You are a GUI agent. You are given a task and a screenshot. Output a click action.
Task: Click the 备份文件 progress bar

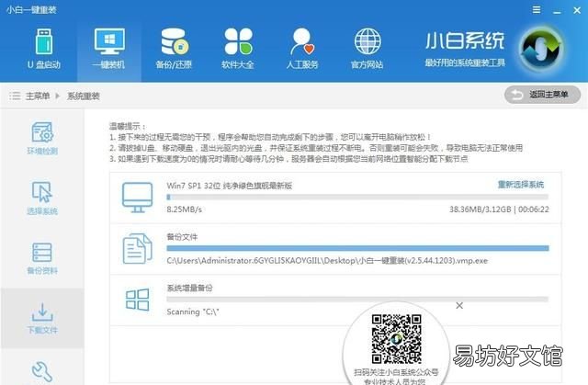[357, 248]
